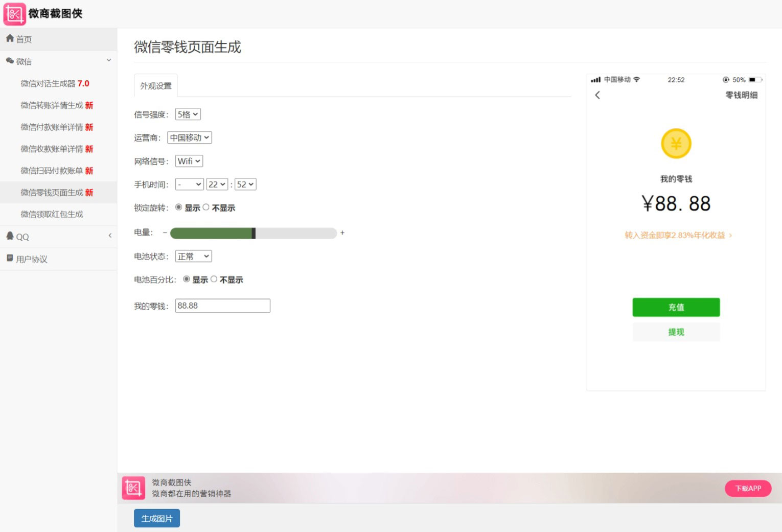Click the document icon beside 用户协议
This screenshot has width=782, height=532.
[10, 258]
